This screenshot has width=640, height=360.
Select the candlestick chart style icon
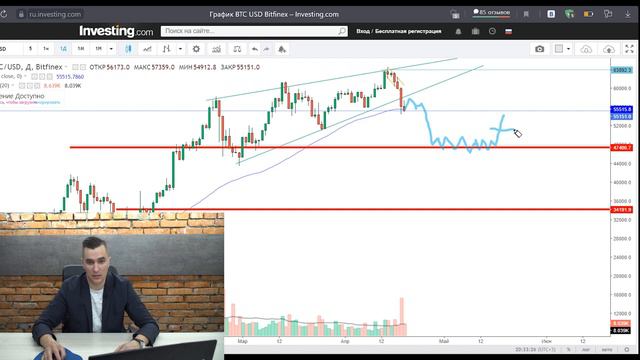[128, 49]
